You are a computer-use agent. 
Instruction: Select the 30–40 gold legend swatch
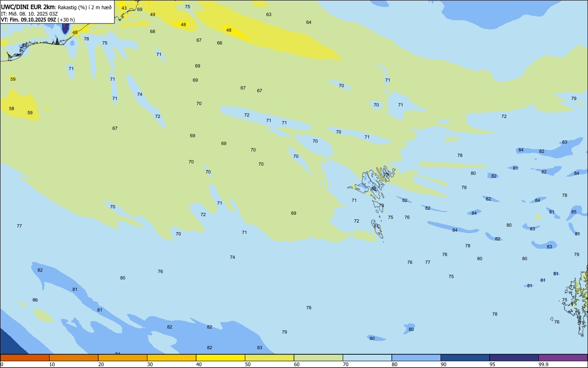pos(171,357)
